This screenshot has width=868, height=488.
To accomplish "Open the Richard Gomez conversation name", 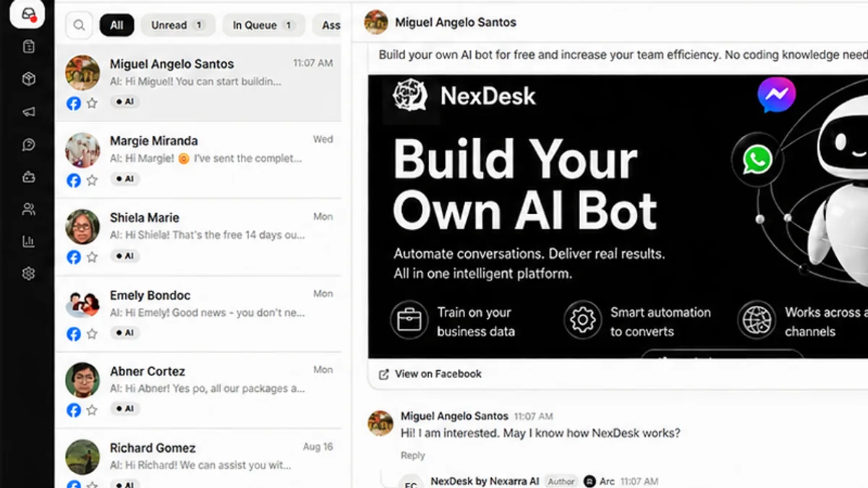I will [153, 448].
